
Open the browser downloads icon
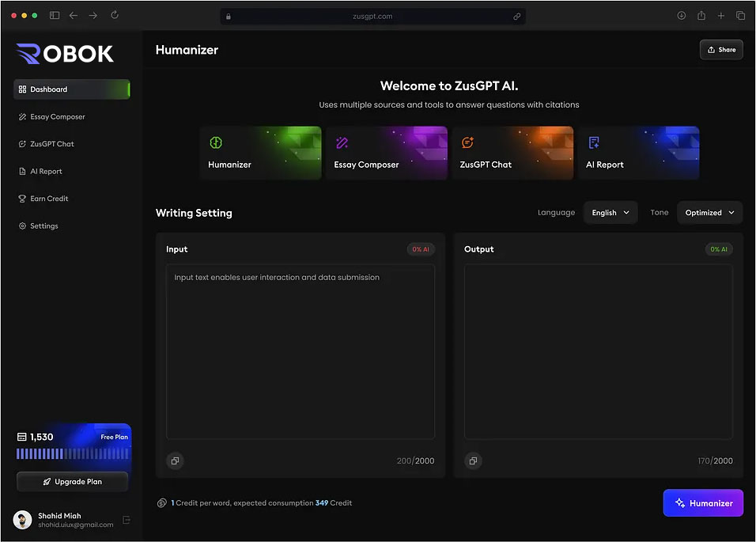(x=681, y=15)
